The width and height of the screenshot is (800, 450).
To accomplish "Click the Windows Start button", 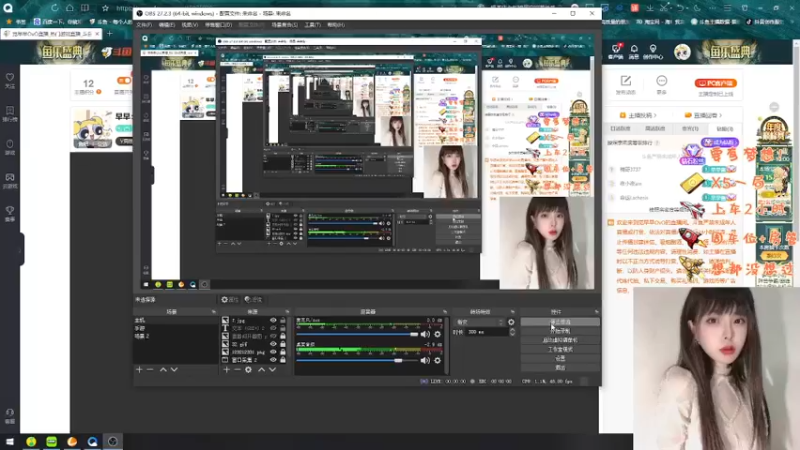I will click(10, 441).
